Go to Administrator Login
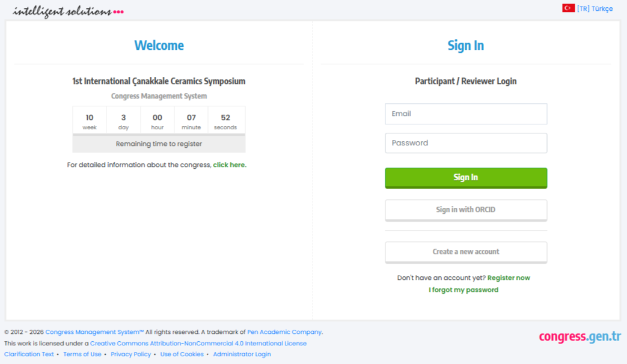This screenshot has width=627, height=364. 242,354
